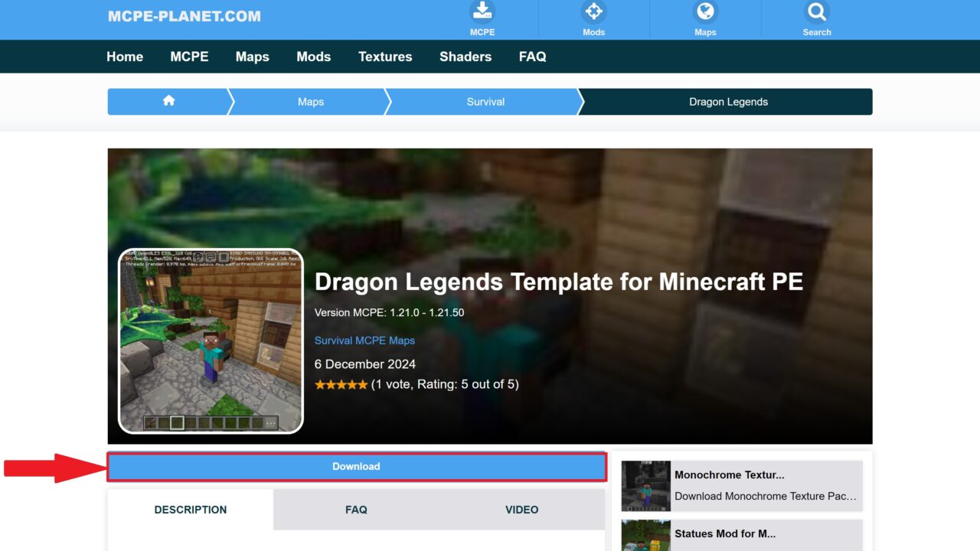Click the Dragon Legends breadcrumb

click(x=728, y=102)
